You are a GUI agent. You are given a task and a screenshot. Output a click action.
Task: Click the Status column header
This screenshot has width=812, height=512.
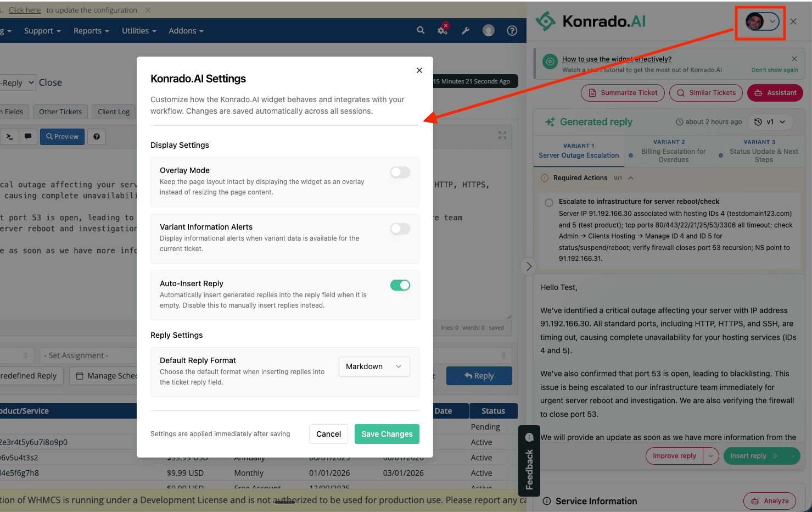493,411
